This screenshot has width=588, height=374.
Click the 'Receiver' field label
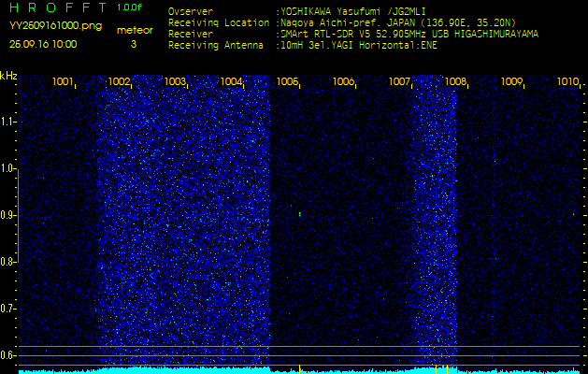tap(191, 35)
